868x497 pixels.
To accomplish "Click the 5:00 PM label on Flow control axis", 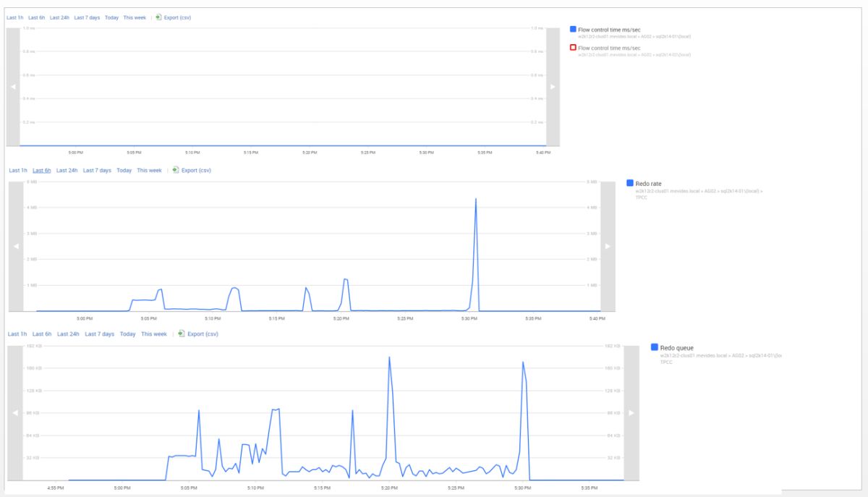I will [75, 153].
